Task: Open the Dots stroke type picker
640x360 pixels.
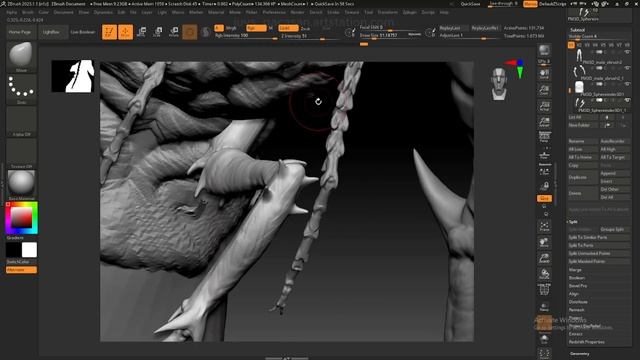Action: click(21, 89)
